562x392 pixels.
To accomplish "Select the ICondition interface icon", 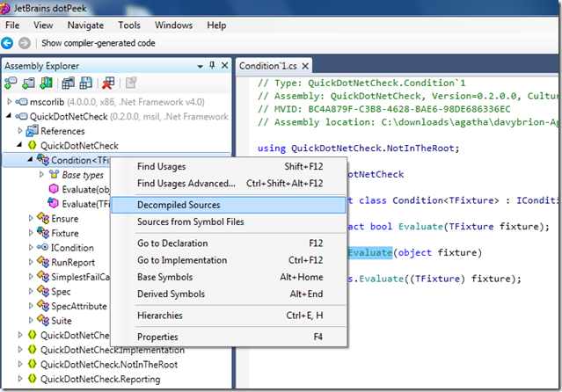I will (x=42, y=247).
